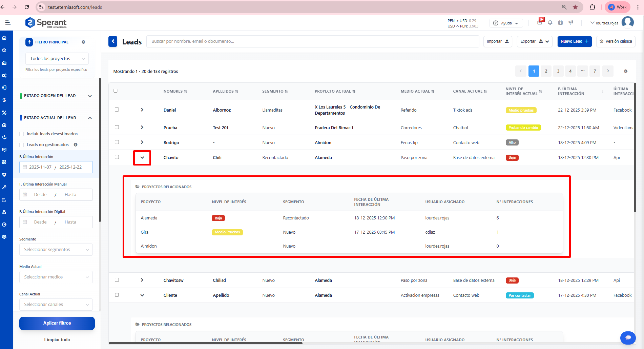This screenshot has width=644, height=349.
Task: Click the blue back arrow beside Leads
Action: click(113, 41)
